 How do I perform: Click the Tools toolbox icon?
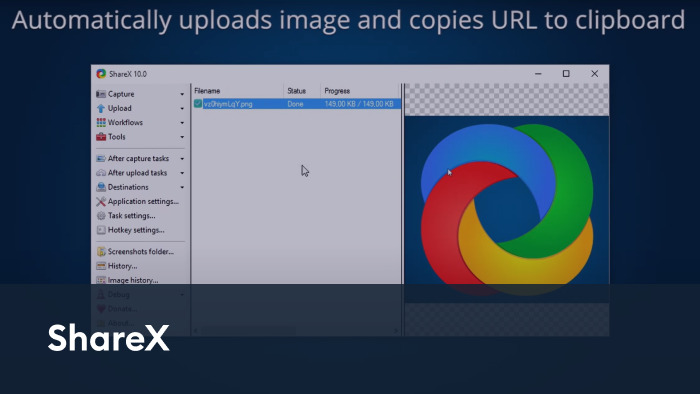(101, 137)
